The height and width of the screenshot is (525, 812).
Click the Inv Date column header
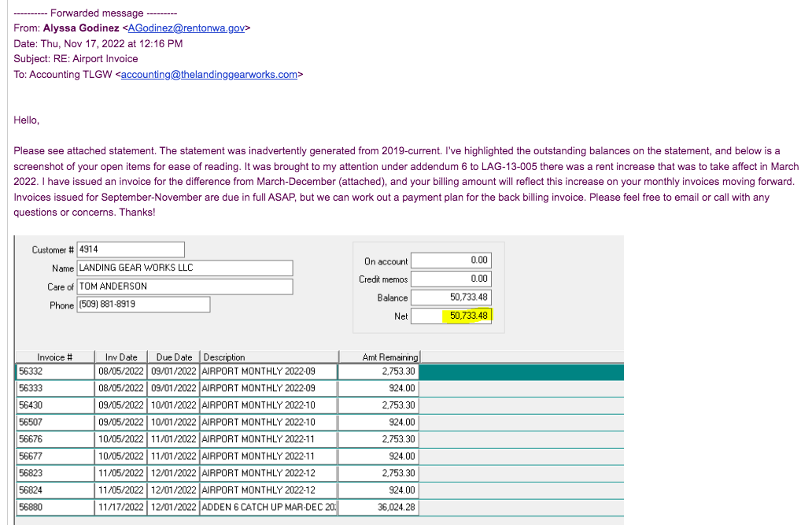pos(121,357)
